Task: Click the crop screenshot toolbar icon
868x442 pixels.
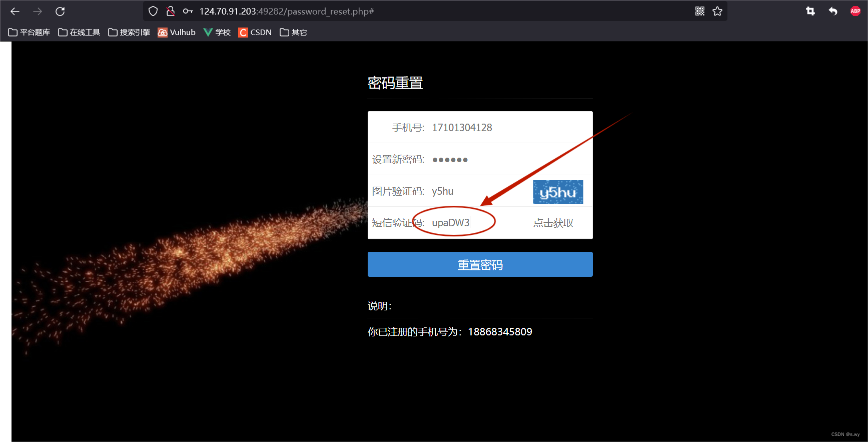Action: (x=810, y=11)
